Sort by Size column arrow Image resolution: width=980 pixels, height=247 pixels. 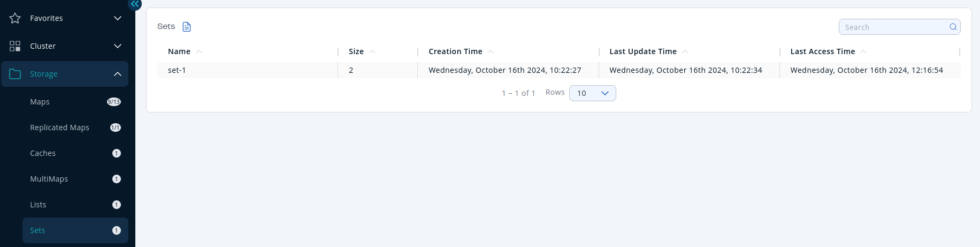pos(372,51)
